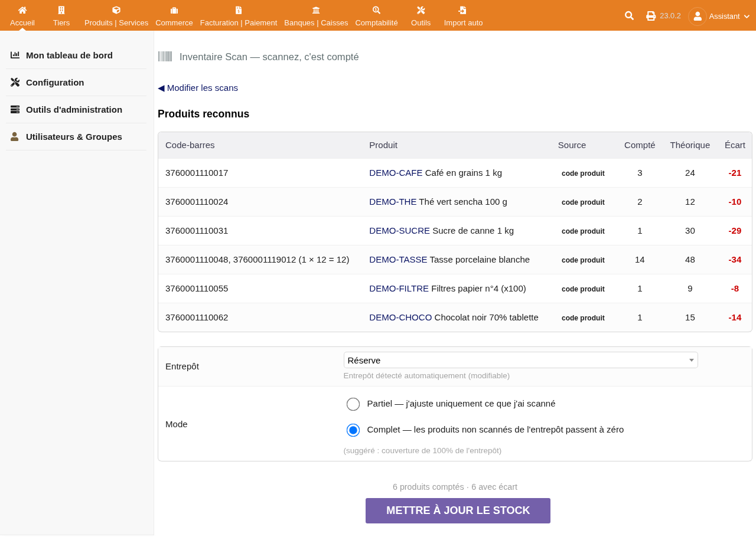
Task: Click the user icon for Utilisateurs & Groupes
Action: click(15, 136)
